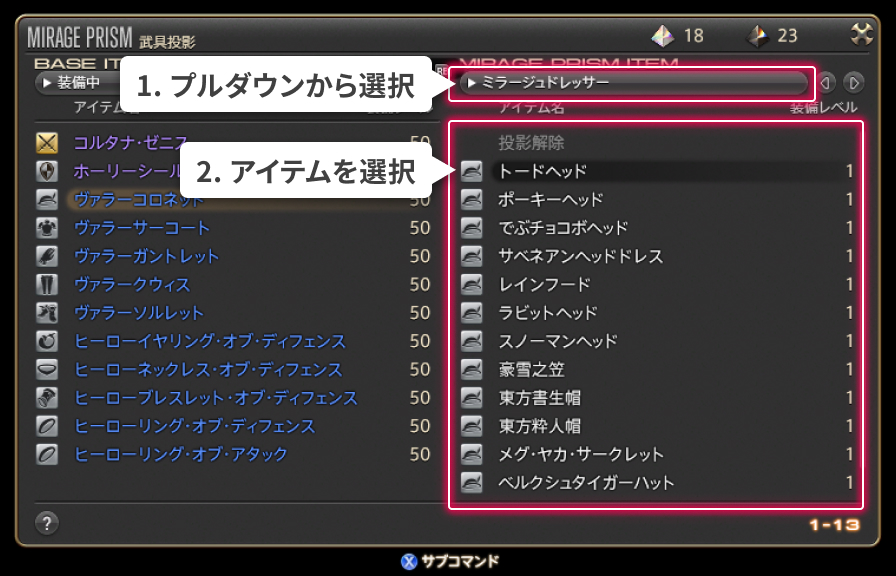Expand the 装備中 dropdown
896x576 pixels.
pyautogui.click(x=77, y=83)
